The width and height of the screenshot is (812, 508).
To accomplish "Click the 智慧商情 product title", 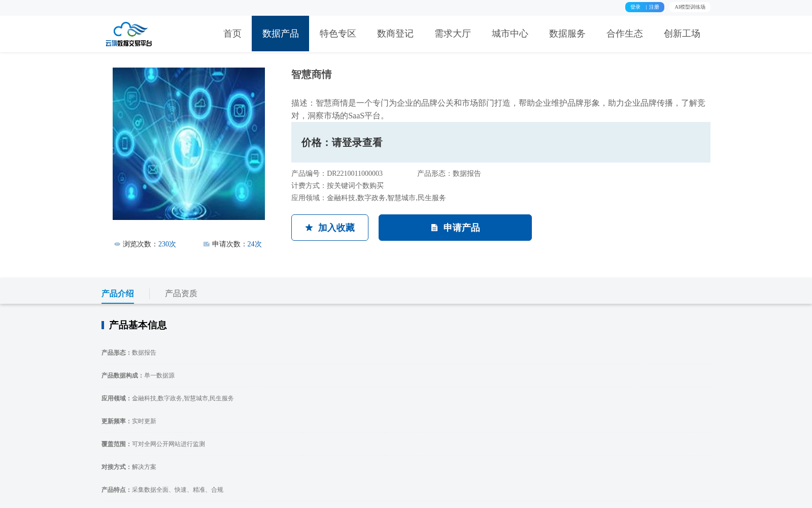I will click(x=312, y=75).
